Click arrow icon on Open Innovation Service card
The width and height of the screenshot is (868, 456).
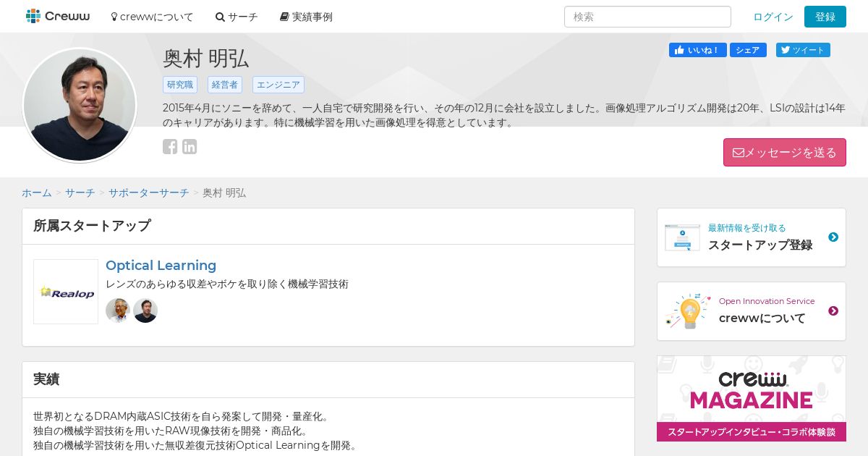click(833, 311)
